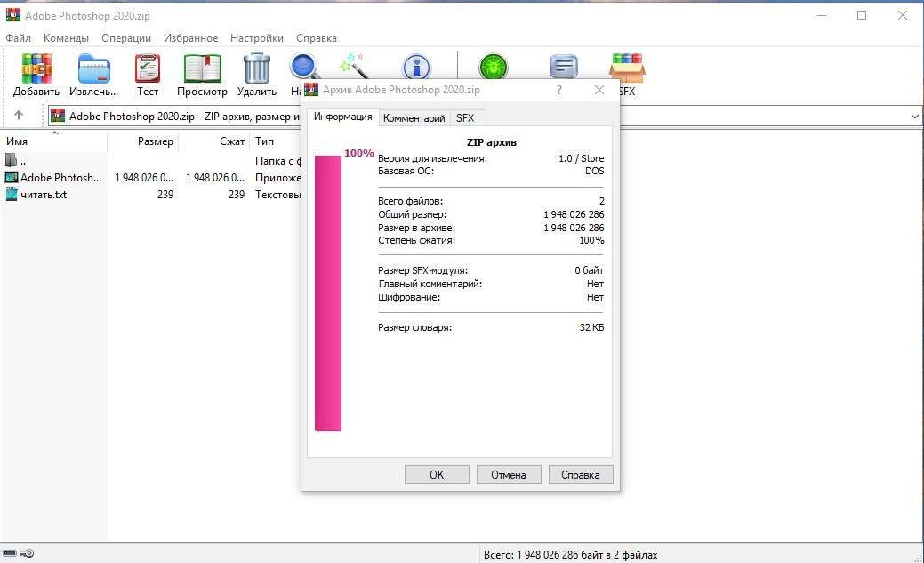
Task: Click the archive address bar icon
Action: coord(58,116)
